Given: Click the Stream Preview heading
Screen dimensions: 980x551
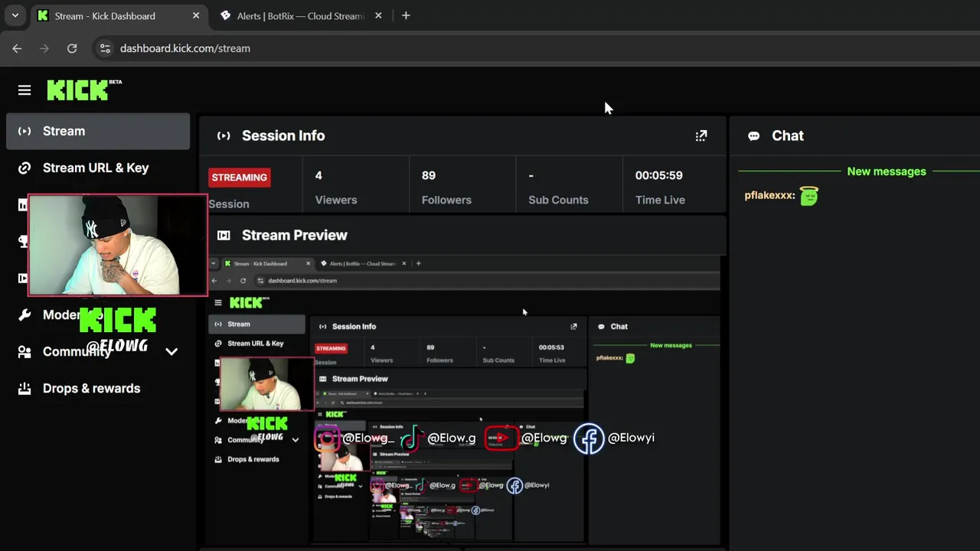Looking at the screenshot, I should pyautogui.click(x=295, y=235).
